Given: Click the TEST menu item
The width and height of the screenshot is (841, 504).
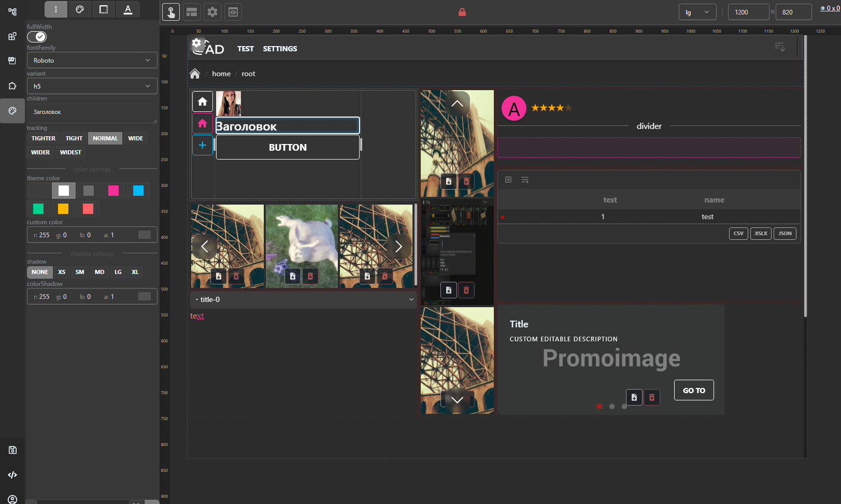Looking at the screenshot, I should click(x=246, y=49).
